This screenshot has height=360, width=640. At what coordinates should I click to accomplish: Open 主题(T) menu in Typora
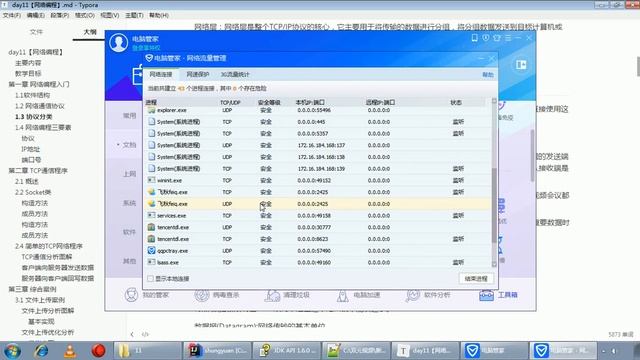pyautogui.click(x=134, y=15)
